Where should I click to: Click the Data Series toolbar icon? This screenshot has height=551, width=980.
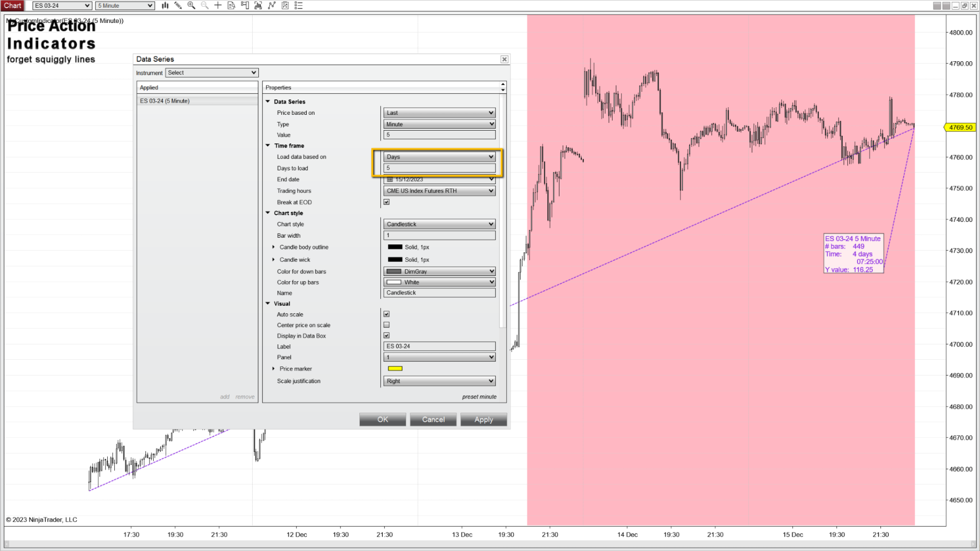(x=258, y=6)
